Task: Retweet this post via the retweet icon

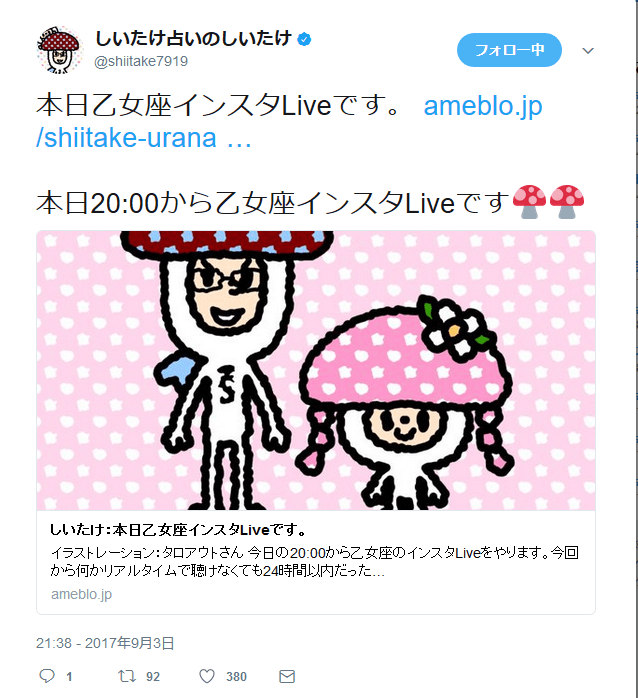Action: 127,676
